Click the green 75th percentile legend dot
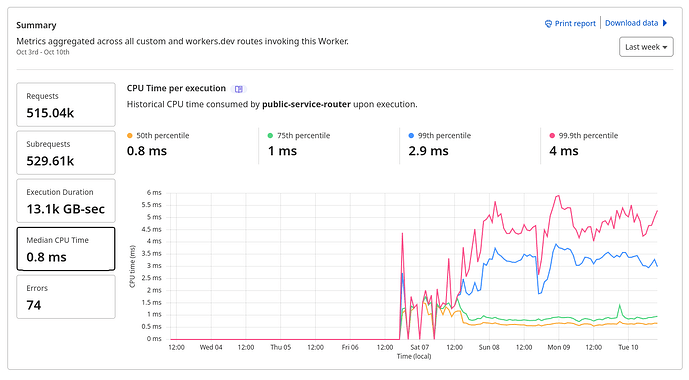The width and height of the screenshot is (689, 380). tap(270, 136)
